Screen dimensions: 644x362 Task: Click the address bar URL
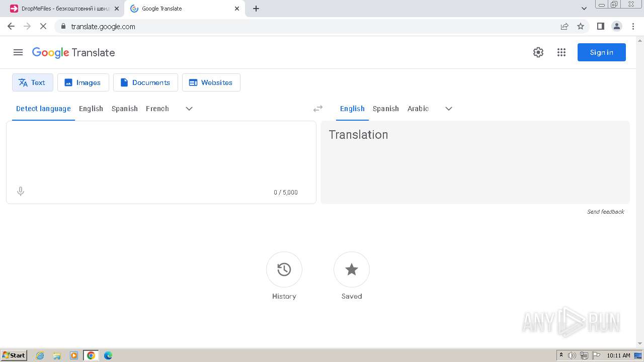[103, 27]
